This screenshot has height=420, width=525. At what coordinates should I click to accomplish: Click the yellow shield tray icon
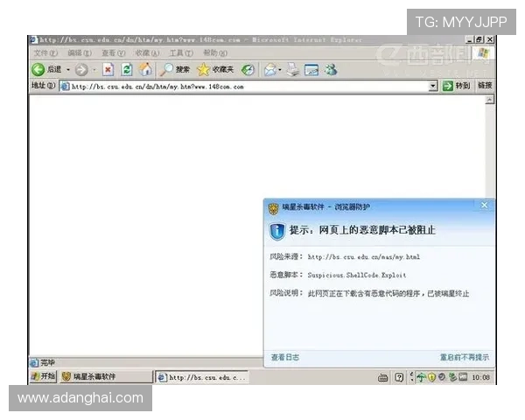(432, 377)
